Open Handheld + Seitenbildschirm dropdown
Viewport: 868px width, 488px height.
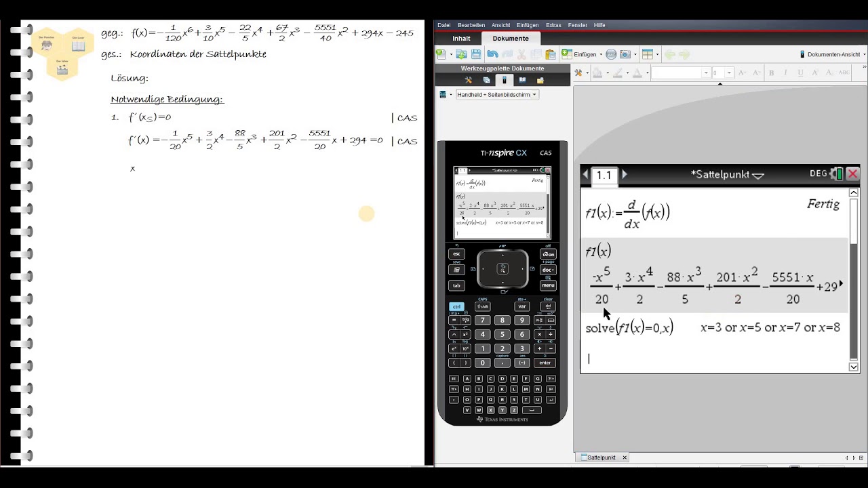pyautogui.click(x=497, y=94)
